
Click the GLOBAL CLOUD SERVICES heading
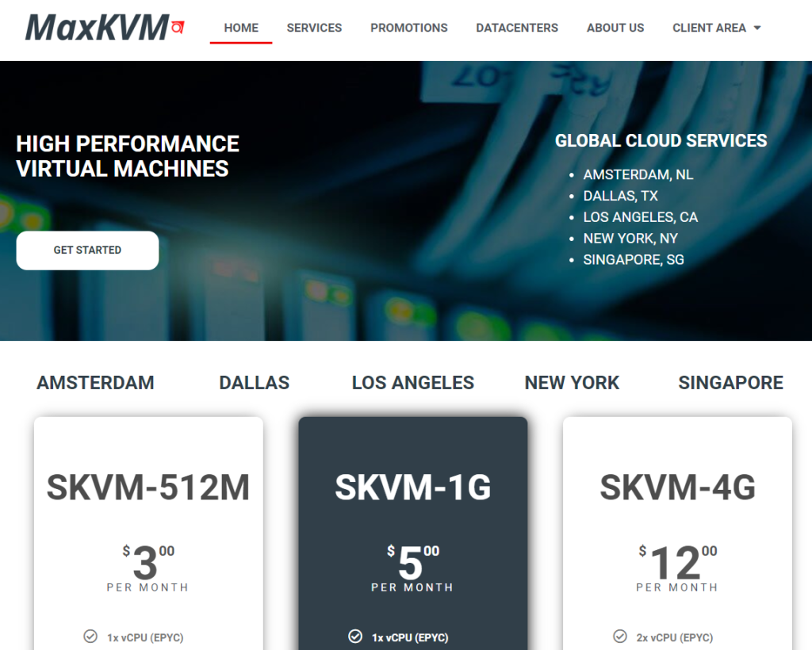661,141
